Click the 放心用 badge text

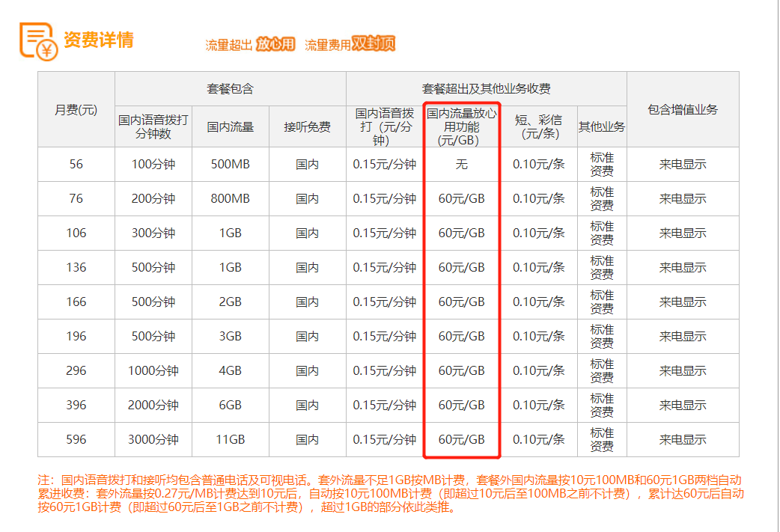point(275,44)
